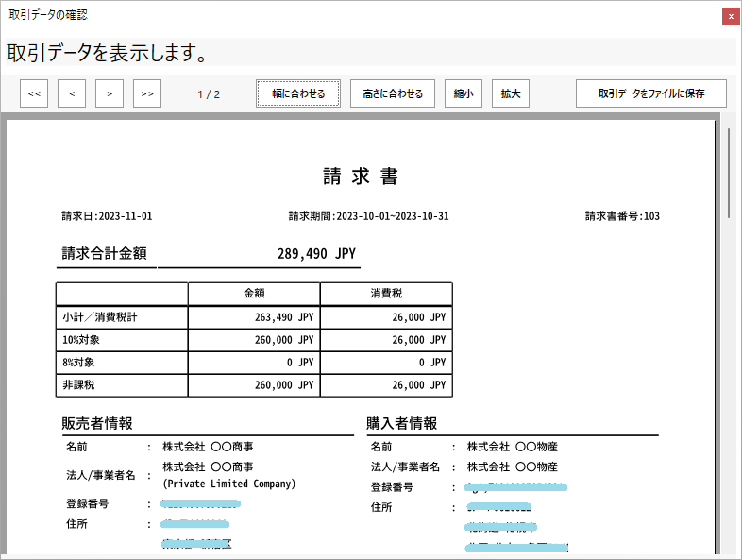742x560 pixels.
Task: Click the 幅に合わせる fit-width button
Action: click(x=298, y=93)
